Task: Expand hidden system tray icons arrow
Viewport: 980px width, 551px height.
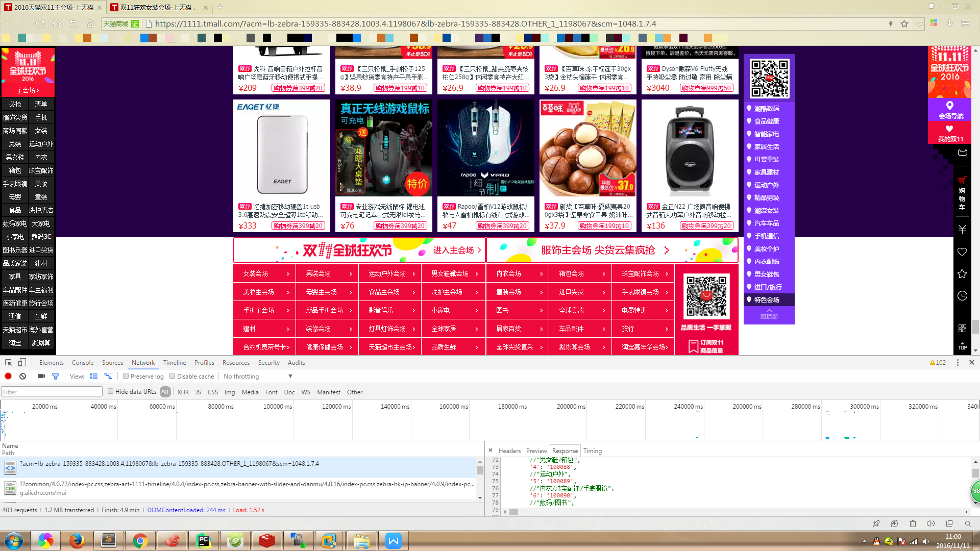Action: click(x=864, y=542)
